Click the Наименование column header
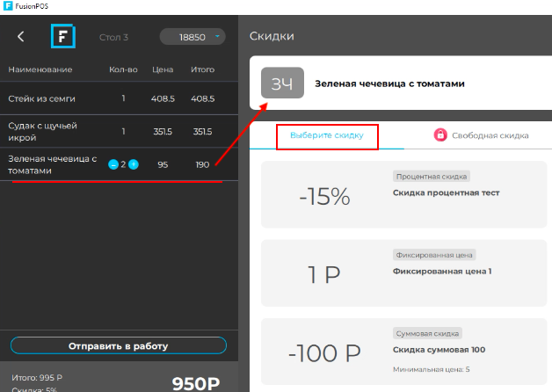552x392 pixels. click(40, 69)
